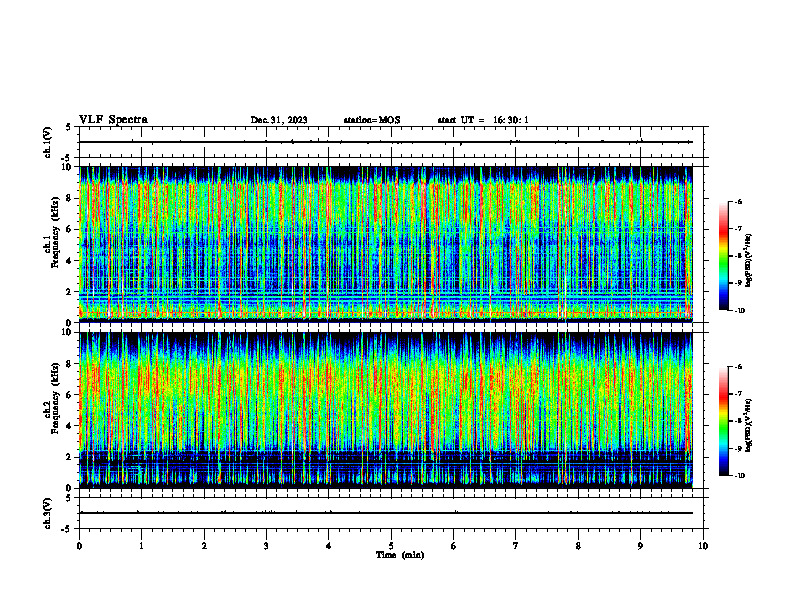Click the ch.2 colorbar "-6" tick label
Screen dimensions: 792x612
click(x=739, y=367)
